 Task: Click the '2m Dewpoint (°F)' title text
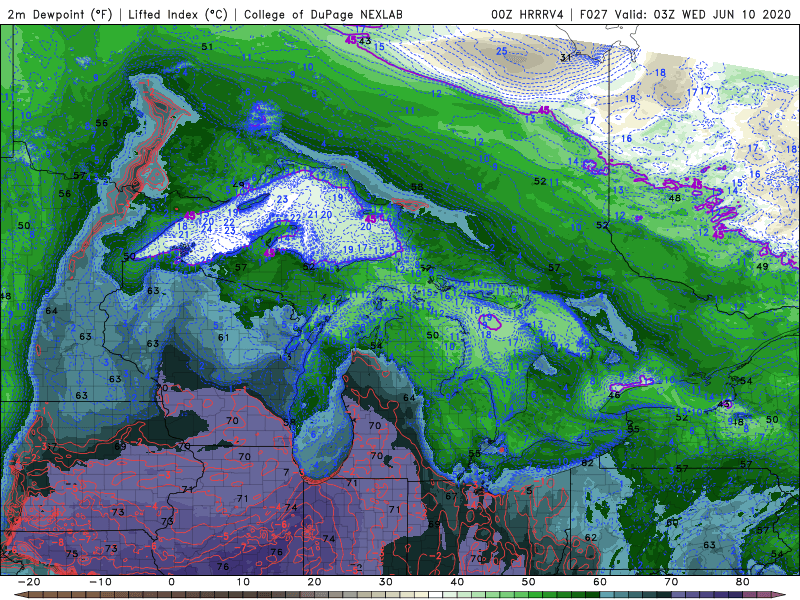59,14
